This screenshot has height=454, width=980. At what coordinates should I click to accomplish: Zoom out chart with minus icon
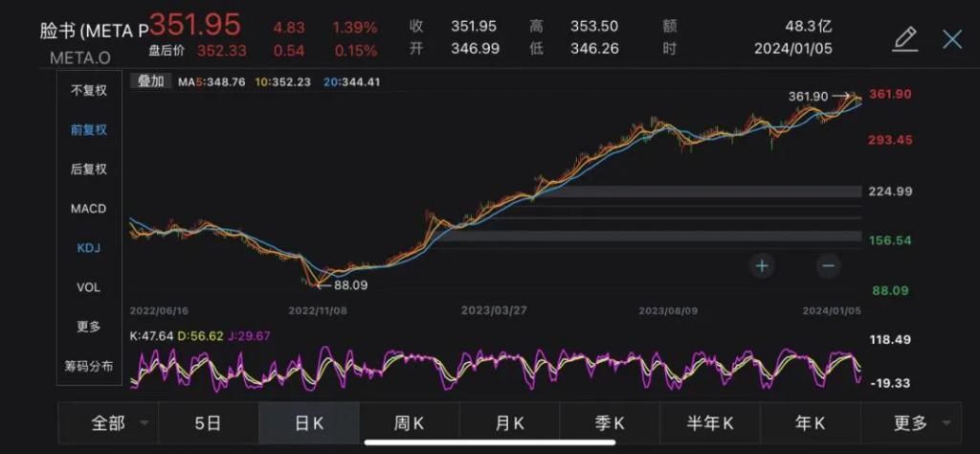tap(829, 265)
